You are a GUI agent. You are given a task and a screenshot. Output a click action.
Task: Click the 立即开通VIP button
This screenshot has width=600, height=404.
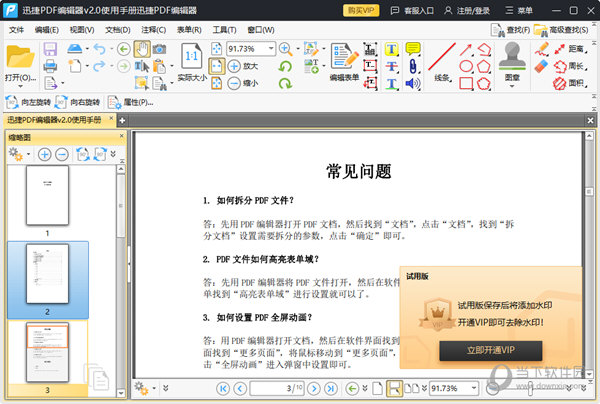tap(491, 350)
